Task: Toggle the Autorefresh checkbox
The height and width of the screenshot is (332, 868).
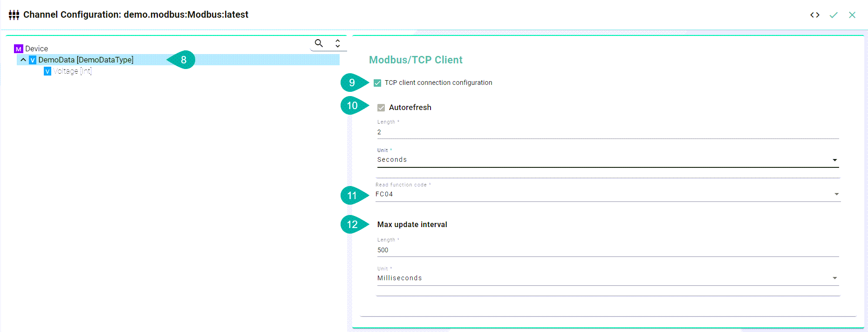Action: 381,108
